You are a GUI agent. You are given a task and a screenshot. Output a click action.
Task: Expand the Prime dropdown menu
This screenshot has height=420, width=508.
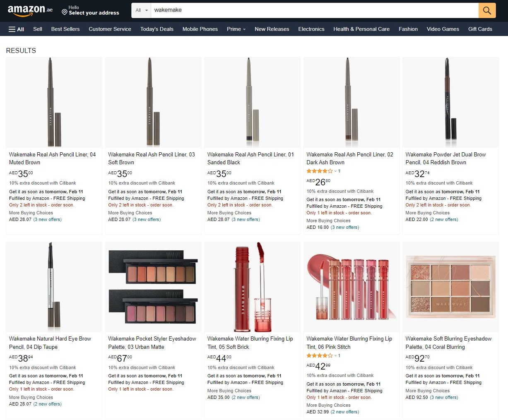tap(236, 29)
